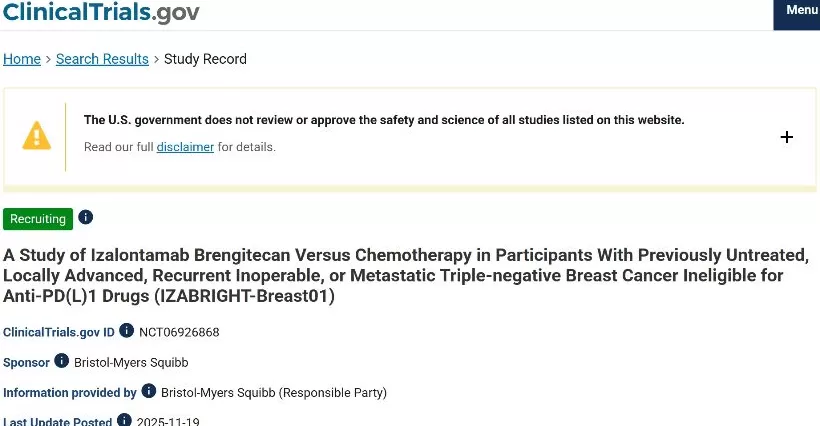
Task: Expand the government disclaimer notice with the plus icon
Action: [786, 137]
